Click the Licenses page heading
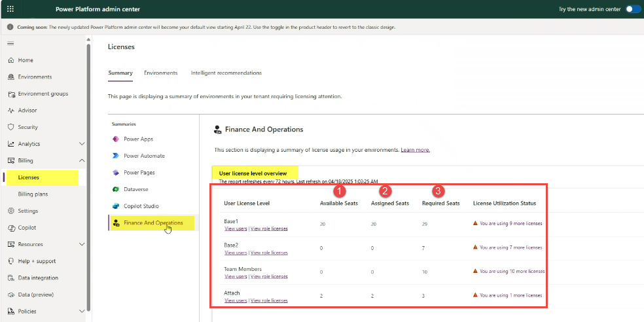Viewport: 644px width, 322px height. (x=121, y=47)
